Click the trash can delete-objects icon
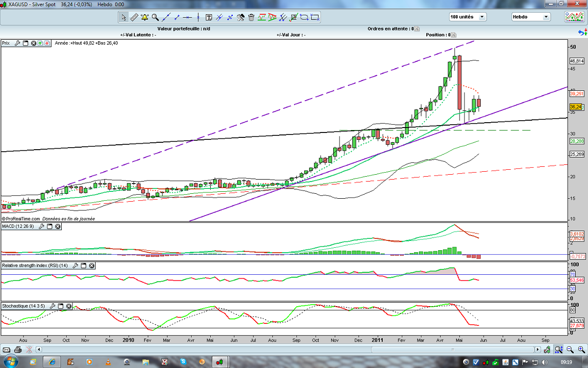 pyautogui.click(x=251, y=18)
